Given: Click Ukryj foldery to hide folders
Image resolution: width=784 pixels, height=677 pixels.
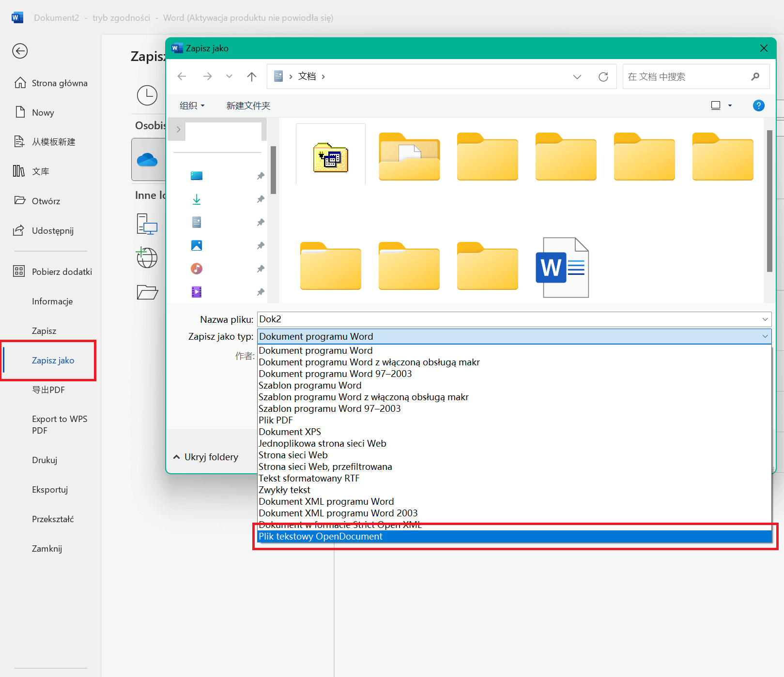Looking at the screenshot, I should (206, 457).
